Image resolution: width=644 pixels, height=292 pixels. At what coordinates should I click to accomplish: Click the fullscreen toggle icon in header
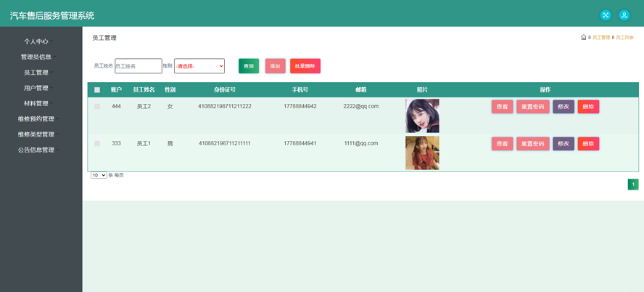pyautogui.click(x=606, y=15)
